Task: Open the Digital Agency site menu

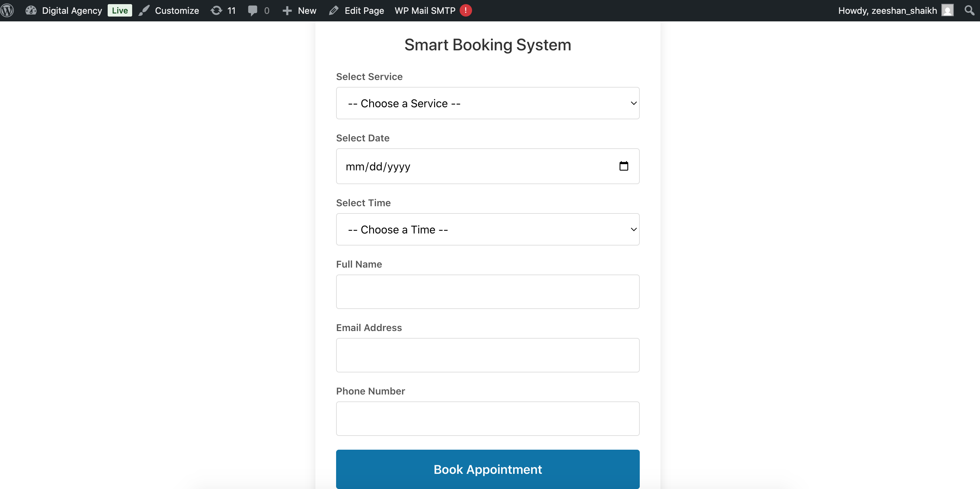Action: (71, 10)
